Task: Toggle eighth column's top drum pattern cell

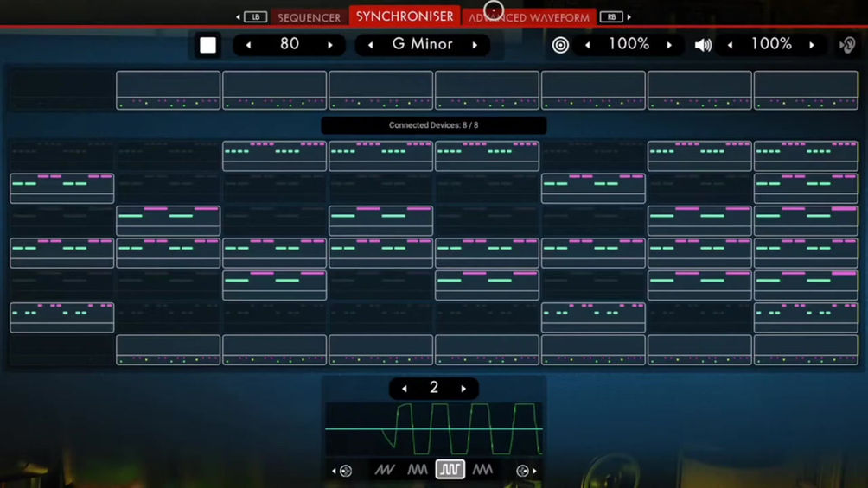Action: coord(806,90)
